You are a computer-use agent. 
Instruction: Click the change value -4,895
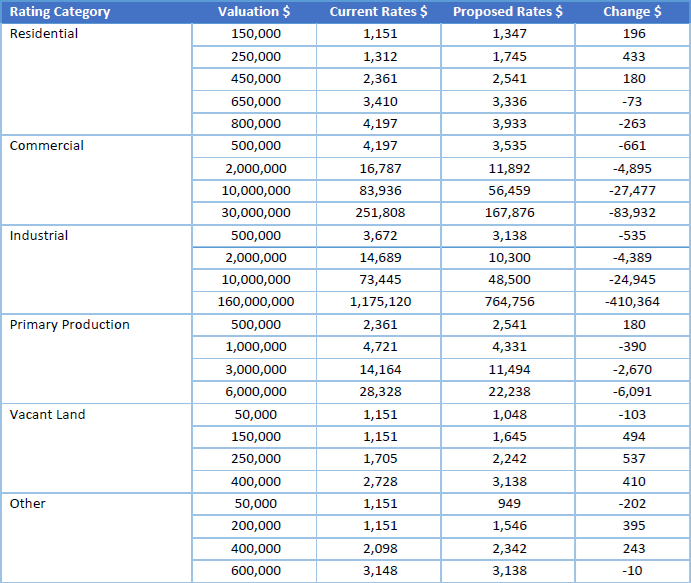[x=632, y=169]
